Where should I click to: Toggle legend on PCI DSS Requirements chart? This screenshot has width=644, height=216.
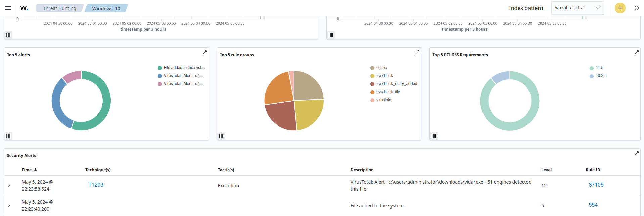(434, 136)
